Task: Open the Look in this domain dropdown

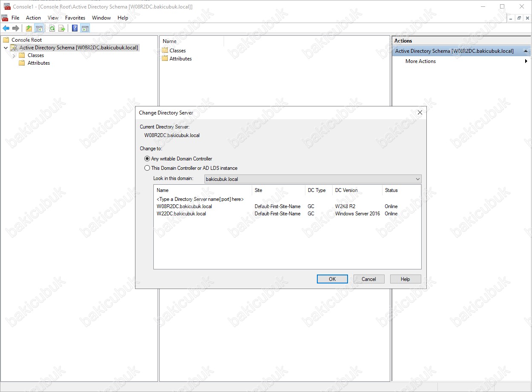Action: (313, 179)
